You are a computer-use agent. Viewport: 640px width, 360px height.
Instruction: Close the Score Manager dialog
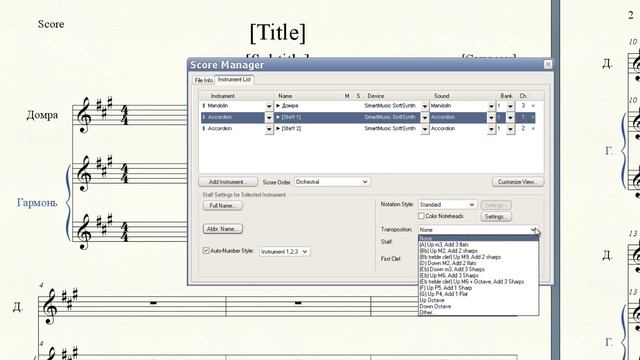click(548, 64)
